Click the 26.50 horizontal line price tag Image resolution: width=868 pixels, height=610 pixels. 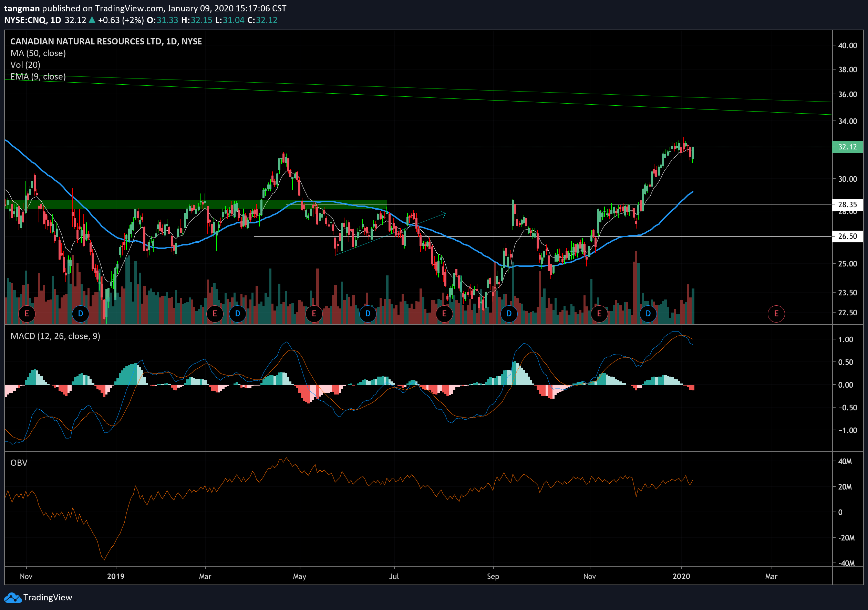pos(848,236)
